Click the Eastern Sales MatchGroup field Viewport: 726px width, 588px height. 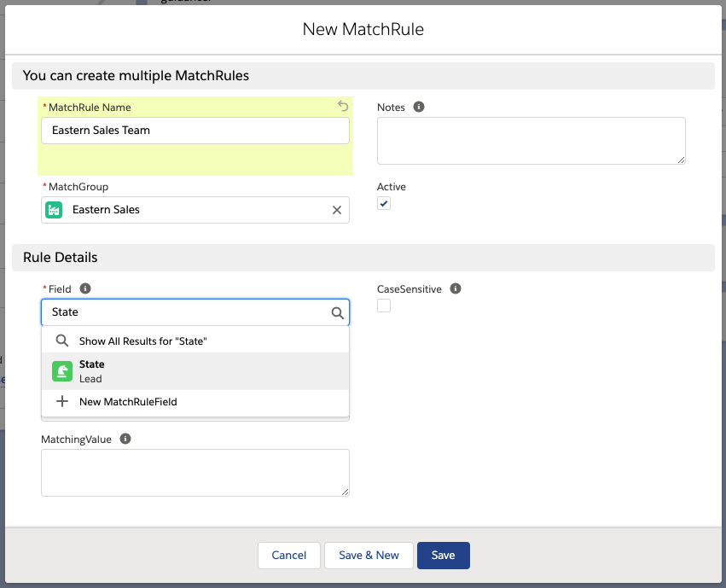pyautogui.click(x=195, y=210)
